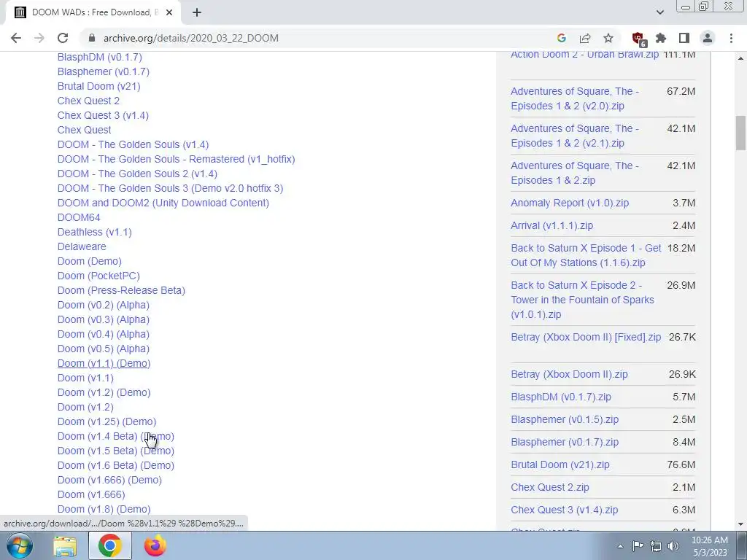Switch to Chrome in the taskbar
The width and height of the screenshot is (747, 560).
(109, 545)
